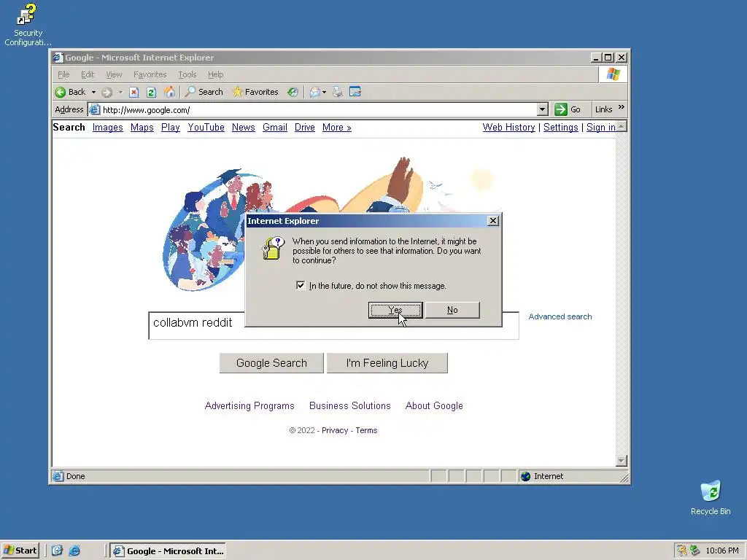Click the scrollbar up arrow

pos(622,127)
